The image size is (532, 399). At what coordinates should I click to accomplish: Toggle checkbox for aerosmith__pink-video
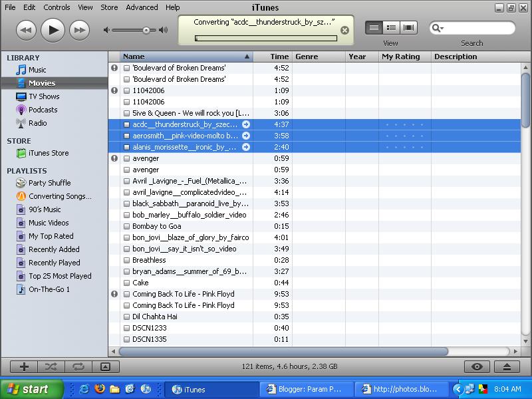[126, 136]
